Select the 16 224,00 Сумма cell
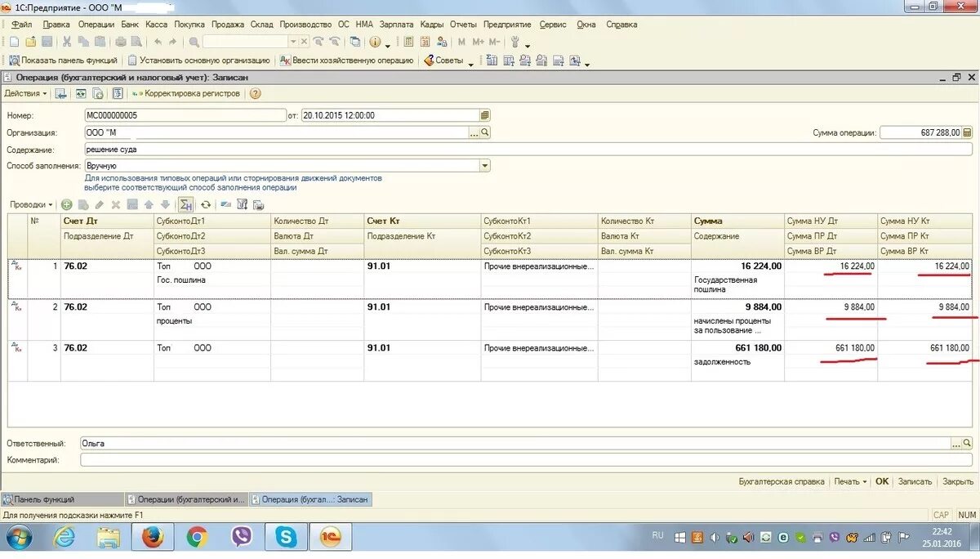Screen dimensions: 980x559 click(x=737, y=266)
